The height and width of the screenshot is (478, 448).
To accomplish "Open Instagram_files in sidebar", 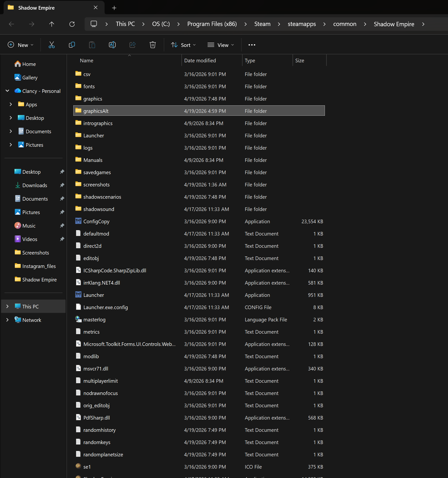I will click(x=35, y=266).
